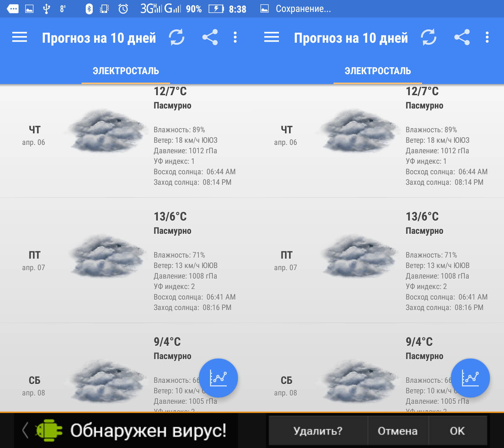Tap the USB connection icon in status bar
The image size is (504, 448).
[46, 9]
